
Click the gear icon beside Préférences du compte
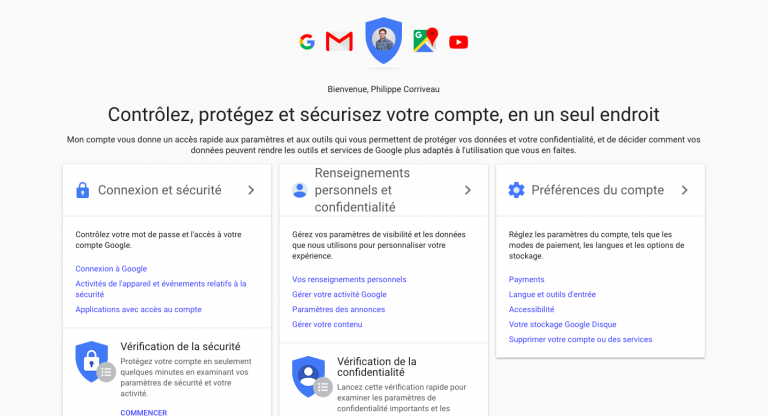[516, 190]
